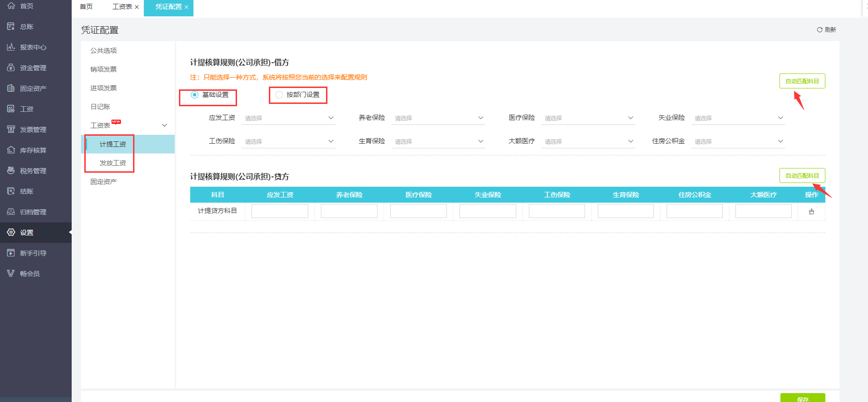Click delete icon in 计提贷方科目 row
868x402 pixels.
811,212
